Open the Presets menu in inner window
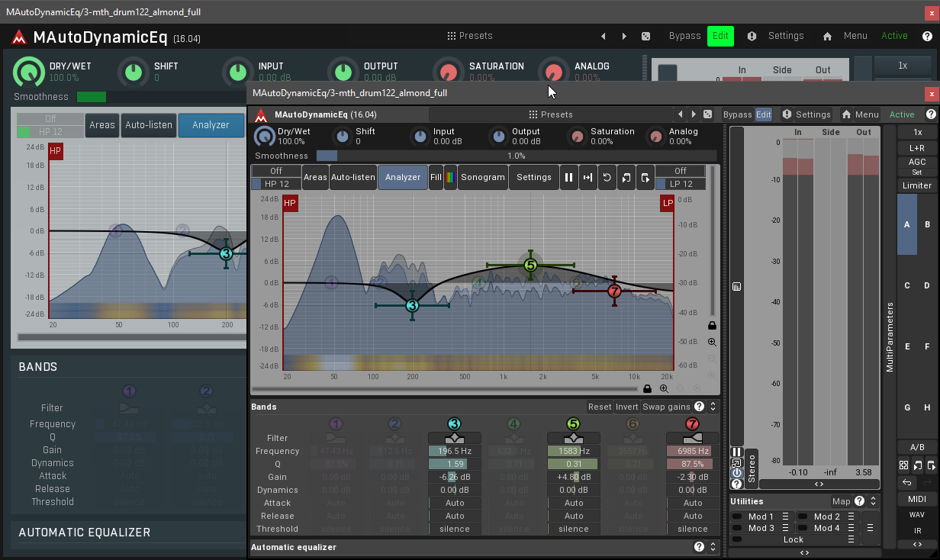940x560 pixels. click(x=556, y=114)
